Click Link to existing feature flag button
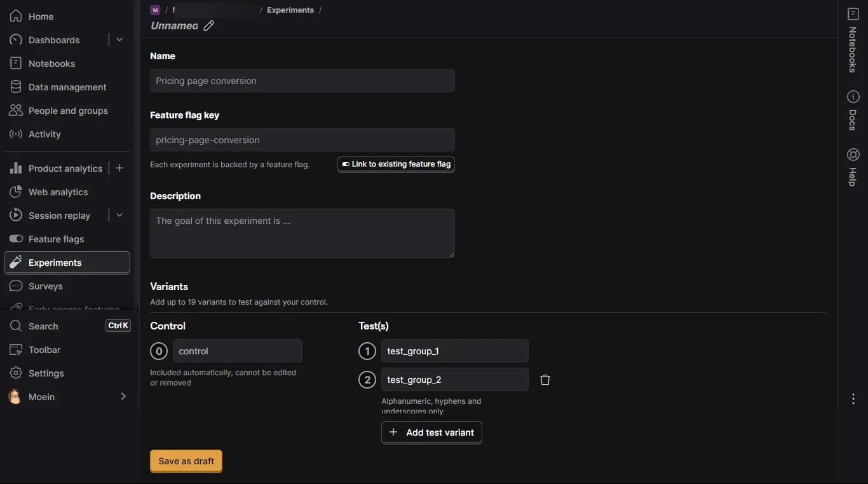The height and width of the screenshot is (484, 868). (396, 164)
